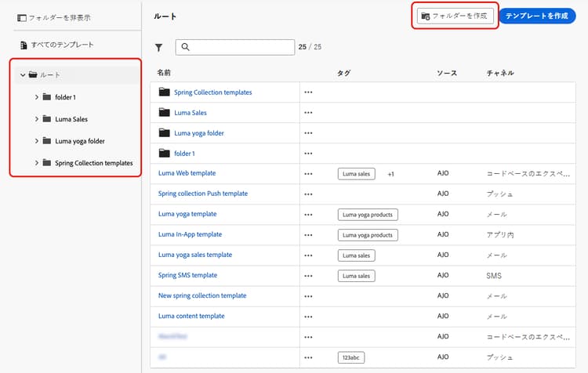Viewport: 588px width, 373px height.
Task: Click Luma yoga products tag on Luma In-App template row
Action: point(368,235)
